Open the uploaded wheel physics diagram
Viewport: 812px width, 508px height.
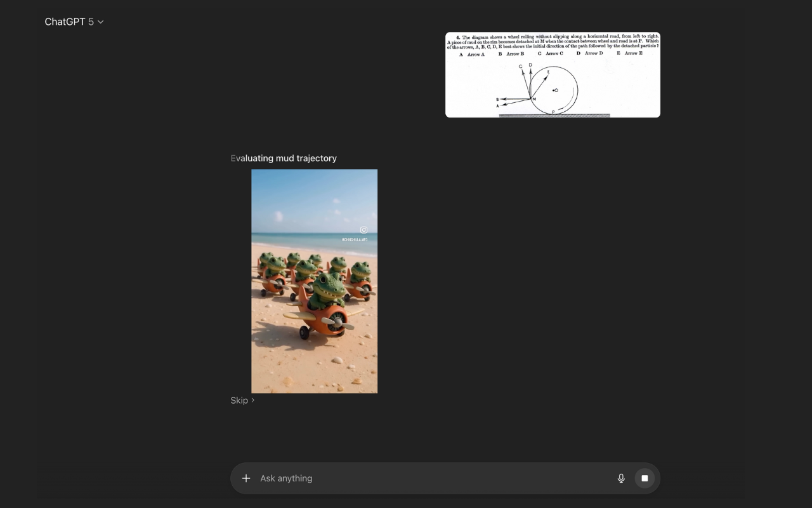pyautogui.click(x=553, y=74)
